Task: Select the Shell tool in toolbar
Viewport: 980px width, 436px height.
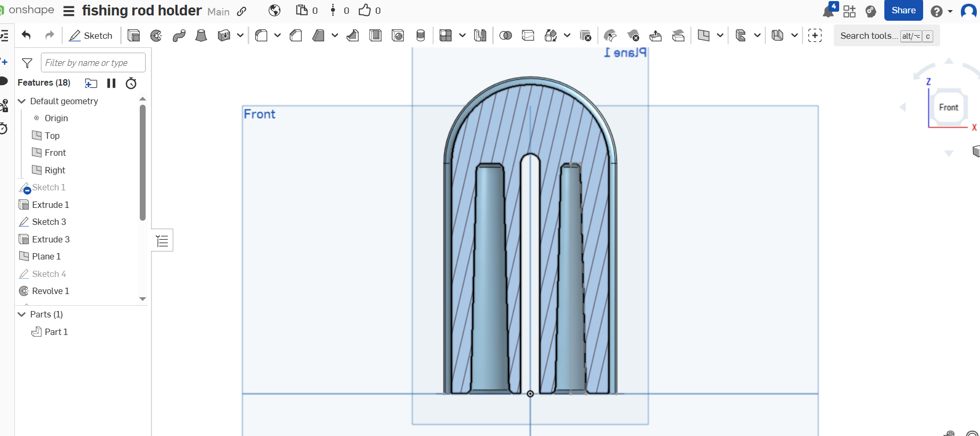Action: [x=375, y=36]
